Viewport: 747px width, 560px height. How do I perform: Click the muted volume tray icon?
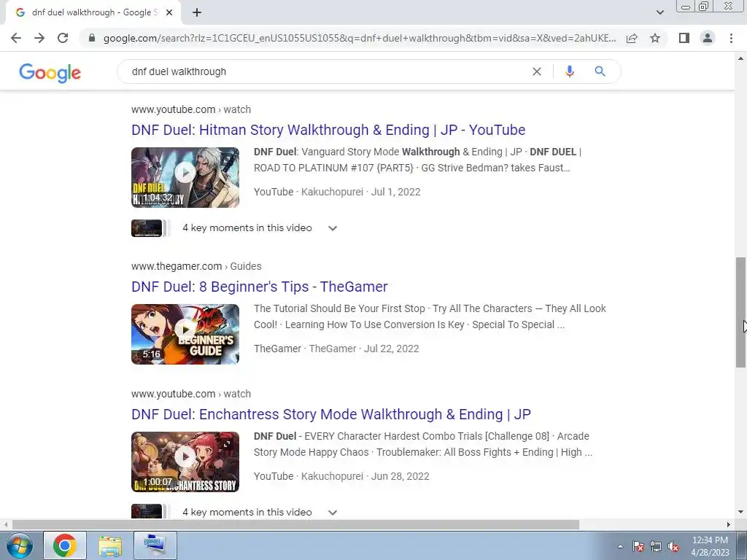673,546
